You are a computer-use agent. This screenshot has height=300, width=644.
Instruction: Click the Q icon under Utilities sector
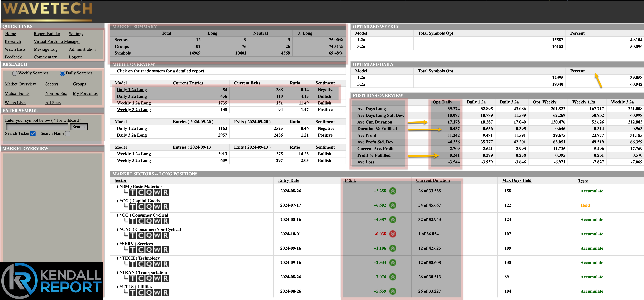click(x=149, y=293)
